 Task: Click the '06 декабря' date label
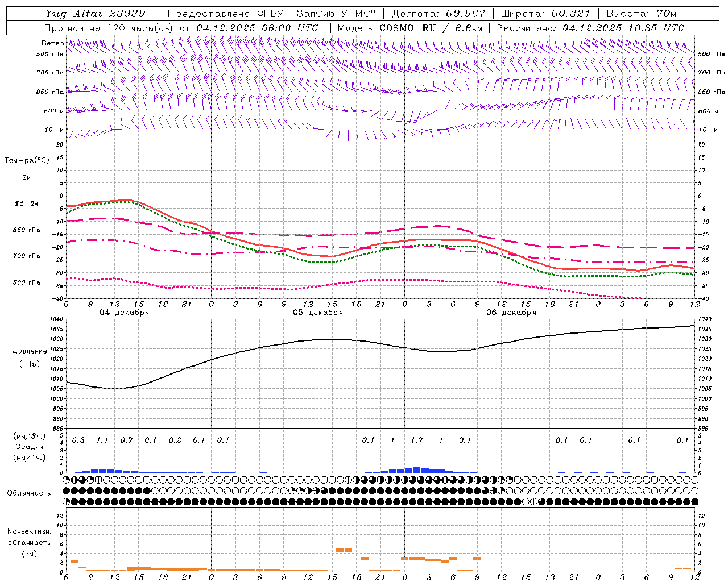[511, 313]
